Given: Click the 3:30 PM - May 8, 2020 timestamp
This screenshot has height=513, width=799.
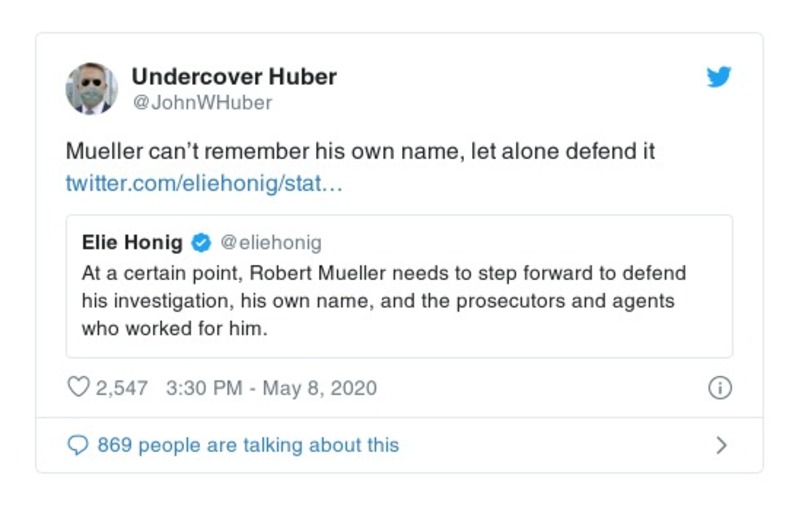Looking at the screenshot, I should tap(270, 388).
